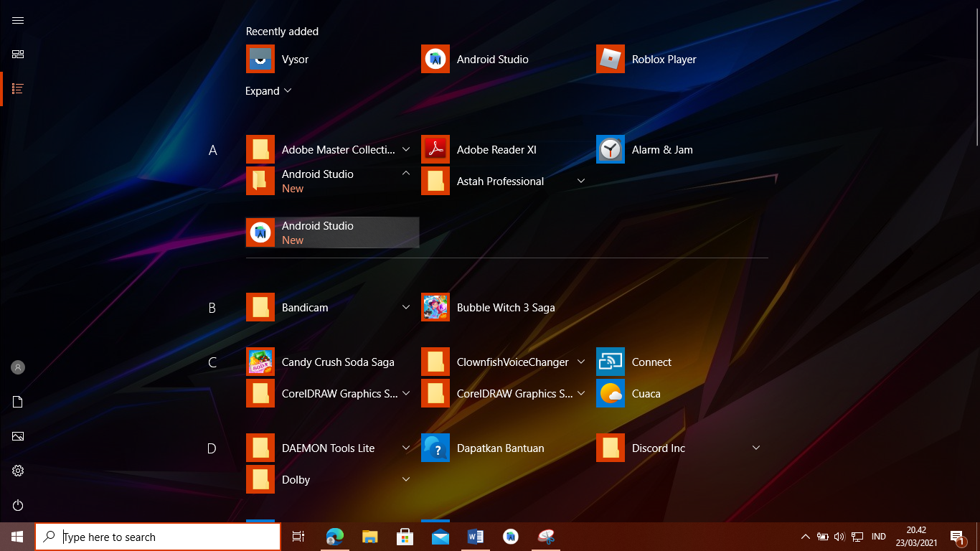Open Microsoft Edge from the taskbar
This screenshot has height=551, width=980.
(334, 537)
